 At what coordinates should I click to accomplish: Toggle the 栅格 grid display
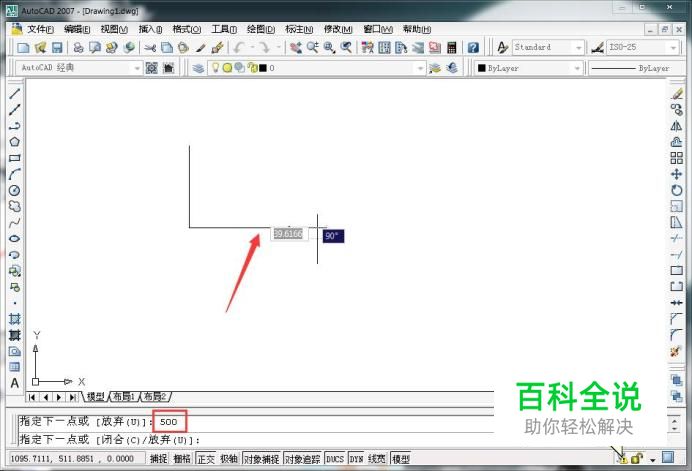tap(181, 459)
